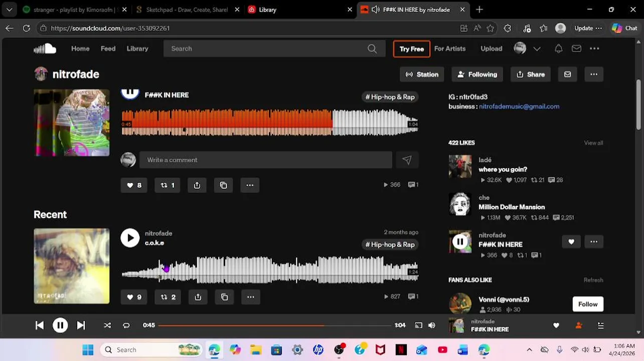644x361 pixels.
Task: Click the Try Free button
Action: click(412, 49)
